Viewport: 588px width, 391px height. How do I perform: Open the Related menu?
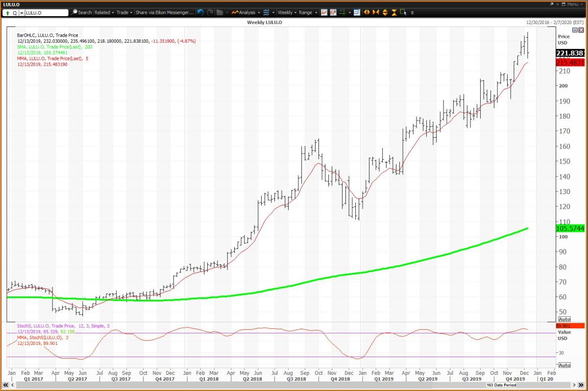[x=104, y=12]
